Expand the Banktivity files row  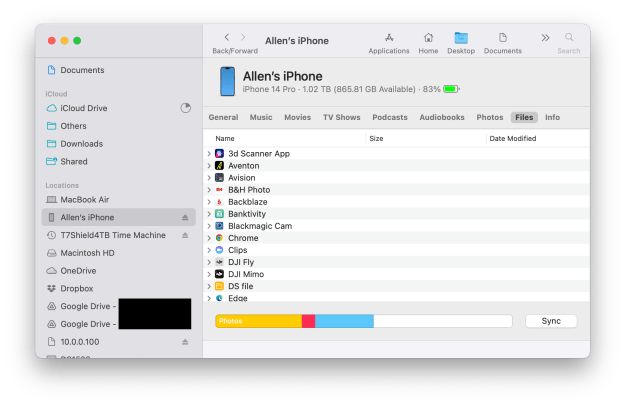pos(209,214)
